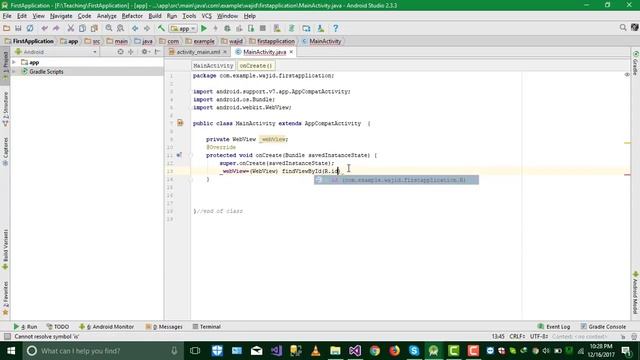Click the AVD Manager toolbar icon
The height and width of the screenshot is (360, 640).
(x=277, y=28)
